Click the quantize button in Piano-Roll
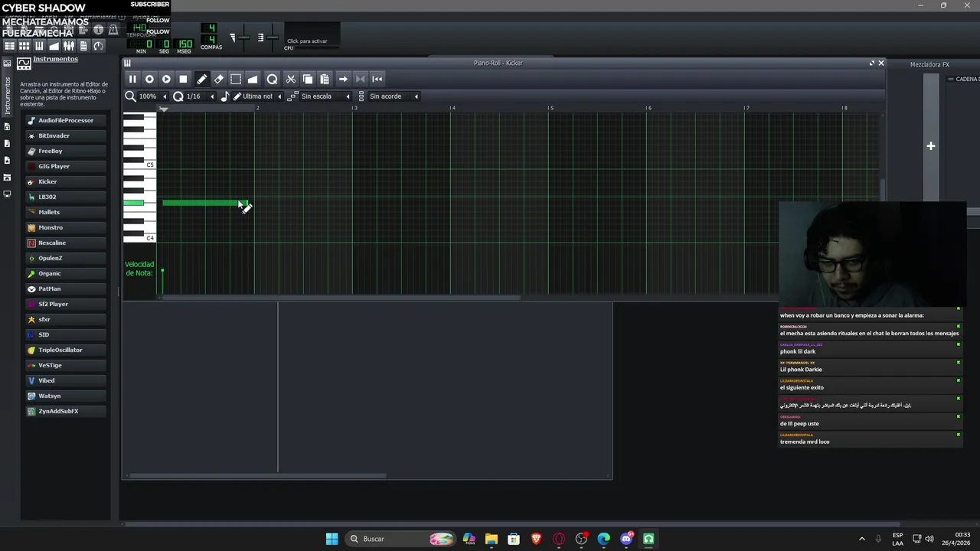Screen dimensions: 980x551 272,79
